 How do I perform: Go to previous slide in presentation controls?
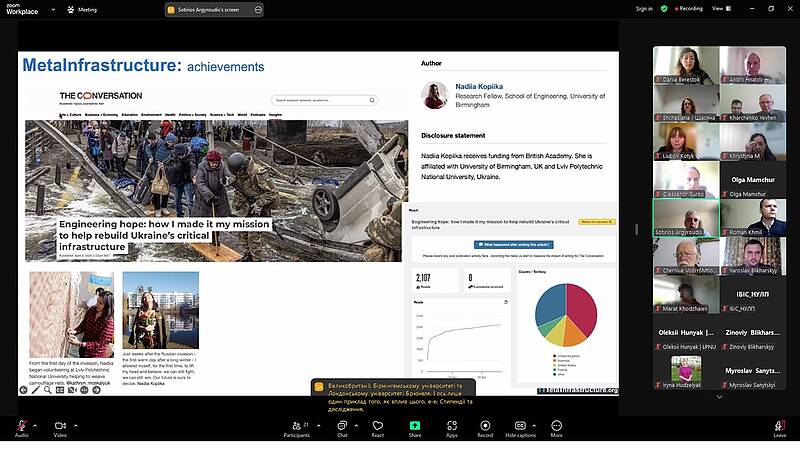[x=23, y=390]
